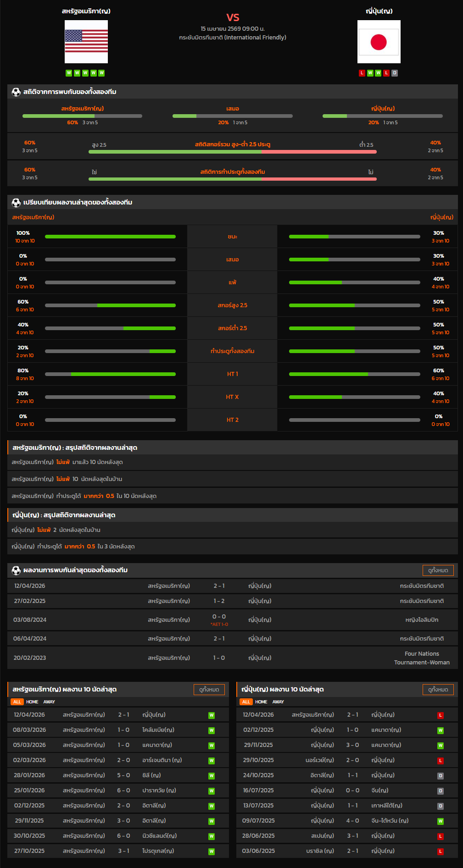Select AWAY filter in Japan last 10 panel
The width and height of the screenshot is (463, 868).
[278, 702]
